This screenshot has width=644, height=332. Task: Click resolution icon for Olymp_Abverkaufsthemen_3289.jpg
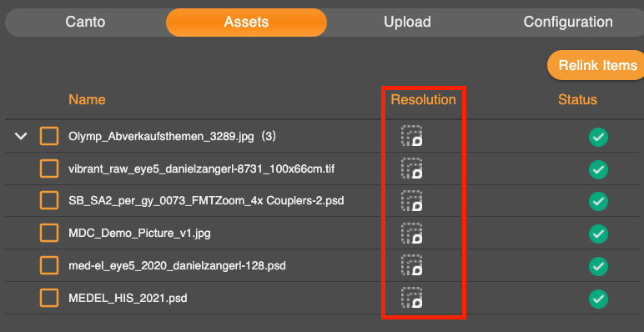pyautogui.click(x=412, y=136)
